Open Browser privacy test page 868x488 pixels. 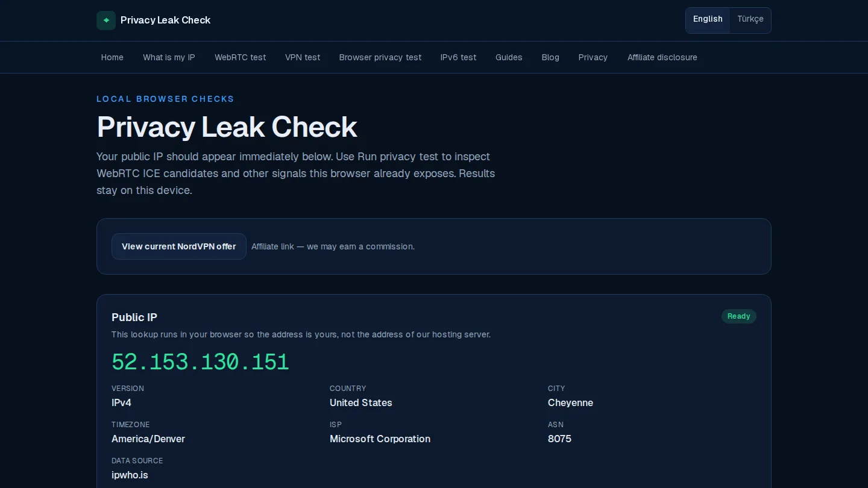pos(380,57)
